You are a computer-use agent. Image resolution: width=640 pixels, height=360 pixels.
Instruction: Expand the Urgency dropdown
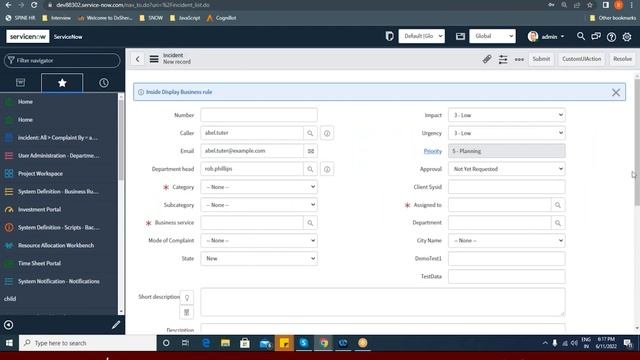507,133
